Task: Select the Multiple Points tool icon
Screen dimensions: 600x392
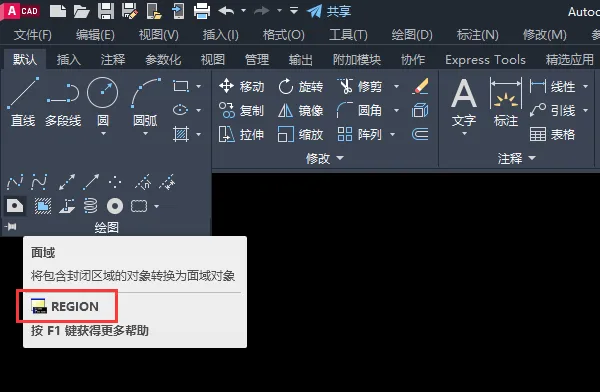Action: pyautogui.click(x=115, y=182)
